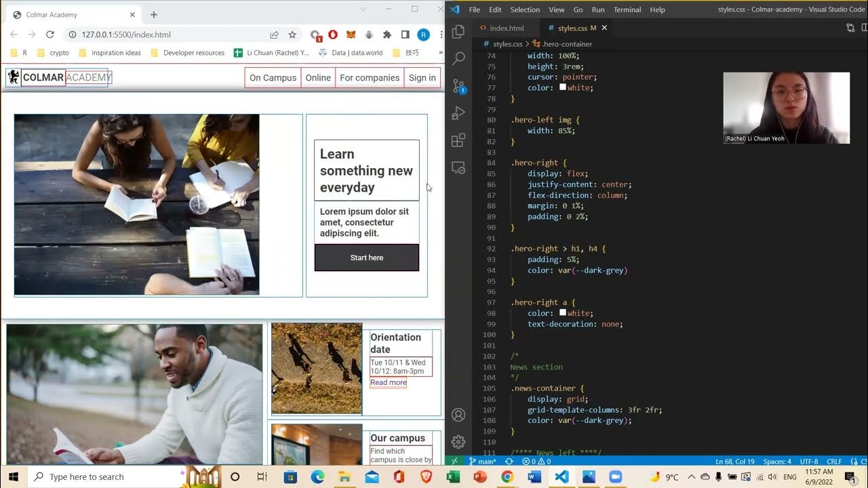Open Source Control view with pending badge
This screenshot has height=488, width=868.
coord(458,86)
